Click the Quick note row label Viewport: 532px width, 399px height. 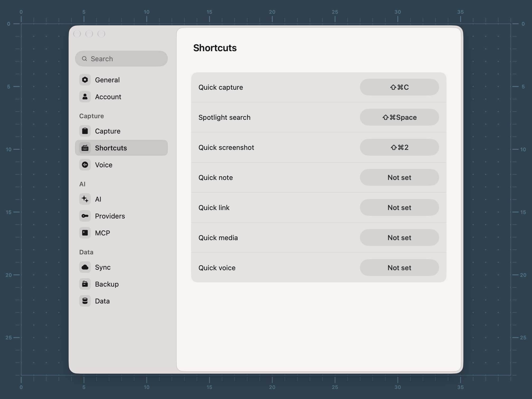click(x=216, y=178)
